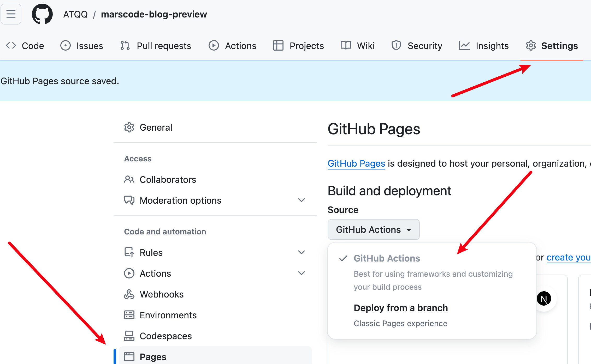Open Codespaces settings page
Screen dimensions: 591x364
coord(215,336)
